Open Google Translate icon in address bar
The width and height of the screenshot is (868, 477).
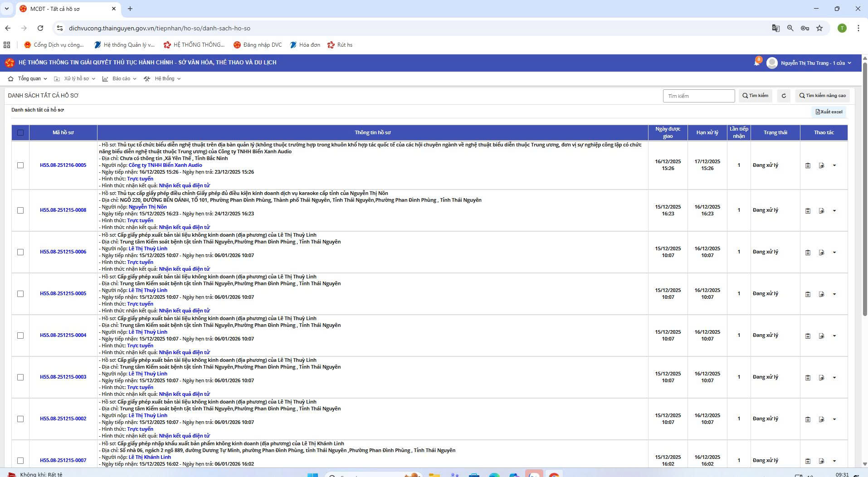point(775,28)
